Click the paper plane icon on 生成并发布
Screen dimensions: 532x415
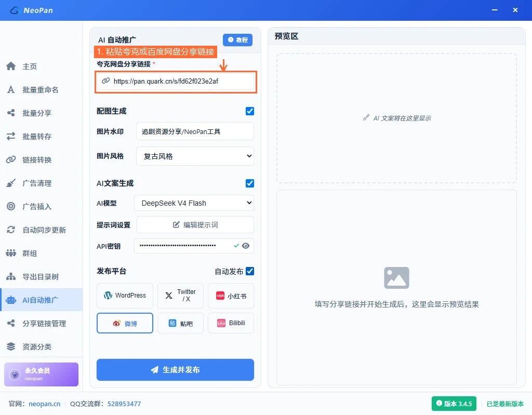155,369
